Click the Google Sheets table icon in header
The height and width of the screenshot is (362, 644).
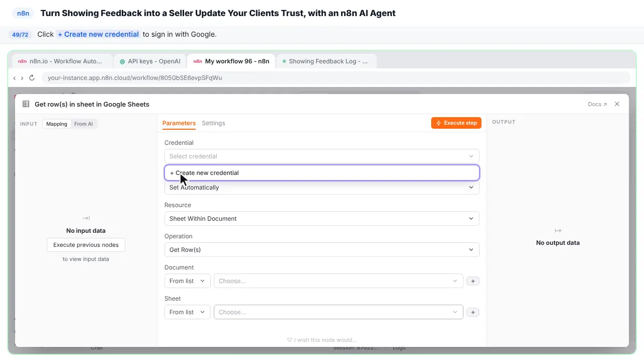click(26, 104)
